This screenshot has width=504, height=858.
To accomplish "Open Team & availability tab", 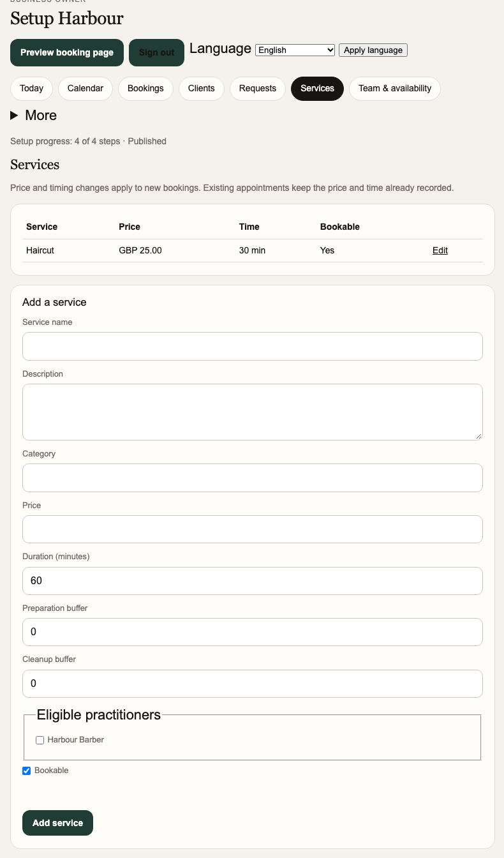I will pos(395,88).
